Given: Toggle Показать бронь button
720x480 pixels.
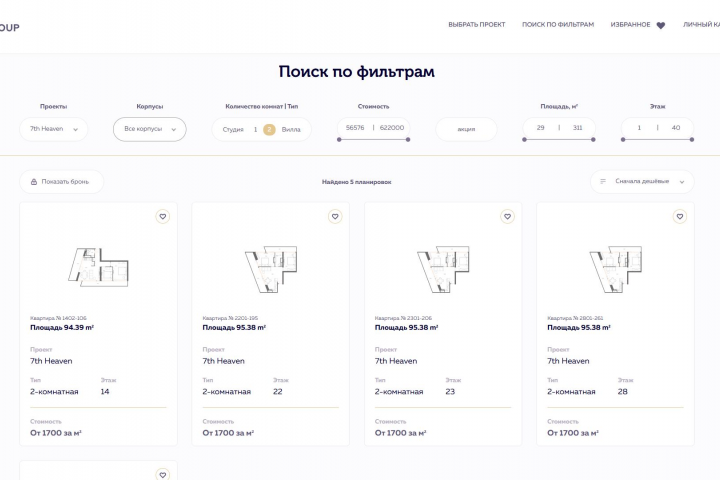Looking at the screenshot, I should [x=62, y=182].
